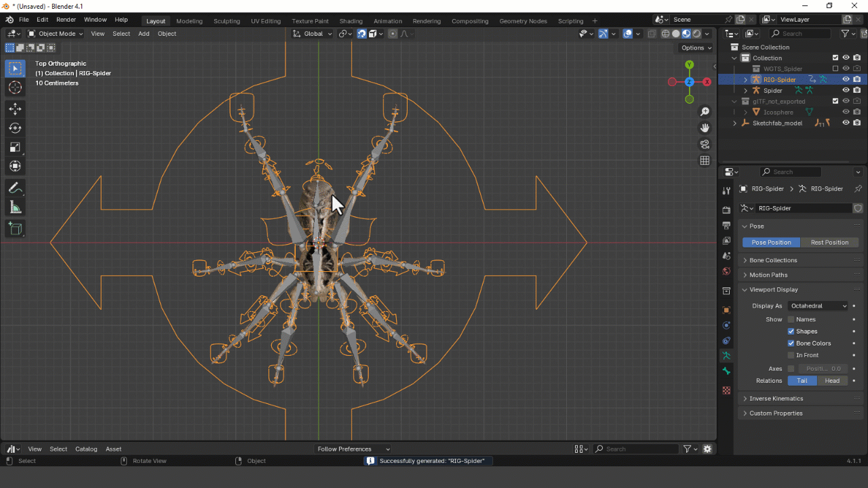This screenshot has width=868, height=488.
Task: Click the Zoom magnifier viewport icon
Action: pos(705,112)
